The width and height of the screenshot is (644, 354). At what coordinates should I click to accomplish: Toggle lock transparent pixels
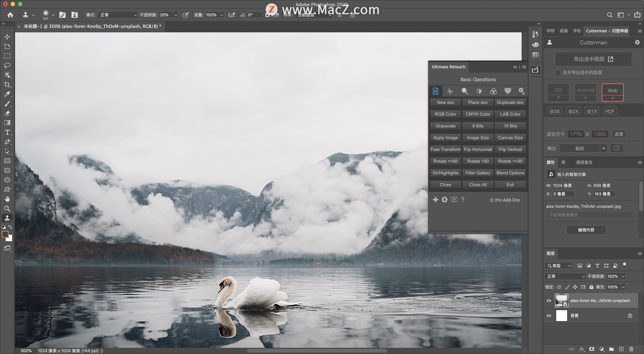tap(559, 287)
